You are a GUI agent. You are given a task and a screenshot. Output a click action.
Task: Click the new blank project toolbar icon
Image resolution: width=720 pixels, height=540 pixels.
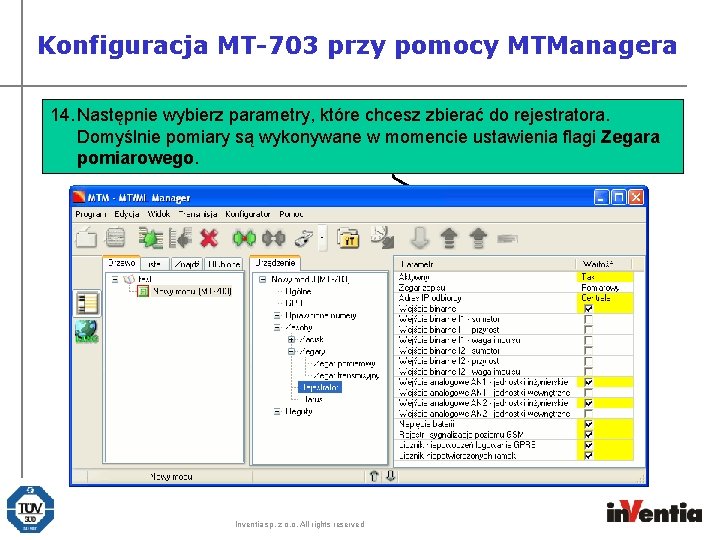pyautogui.click(x=86, y=238)
